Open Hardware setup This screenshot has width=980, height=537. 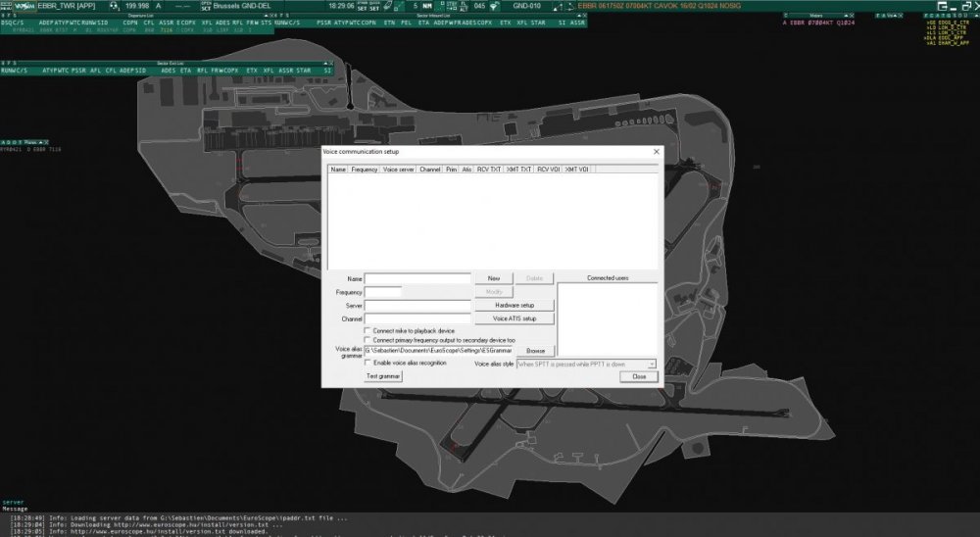pyautogui.click(x=514, y=305)
